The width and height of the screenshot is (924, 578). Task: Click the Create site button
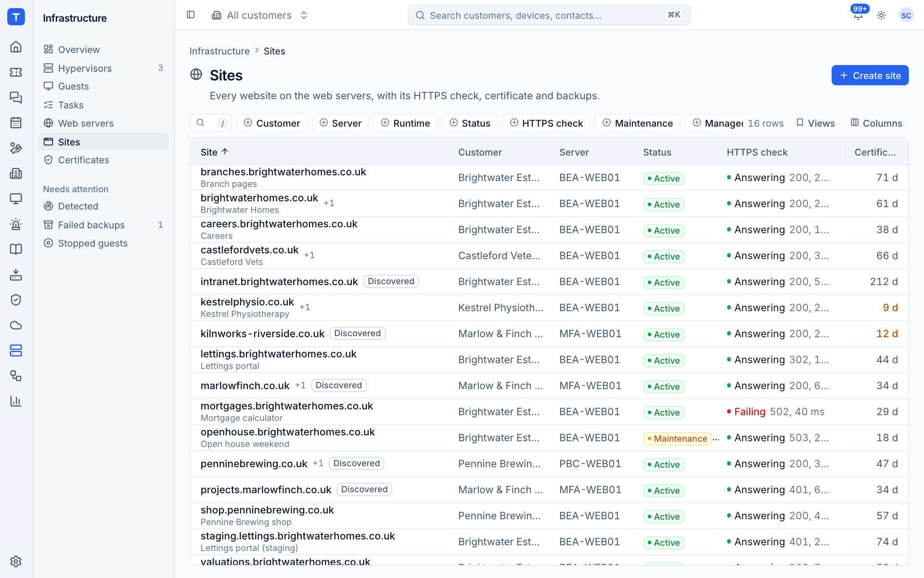click(x=870, y=76)
